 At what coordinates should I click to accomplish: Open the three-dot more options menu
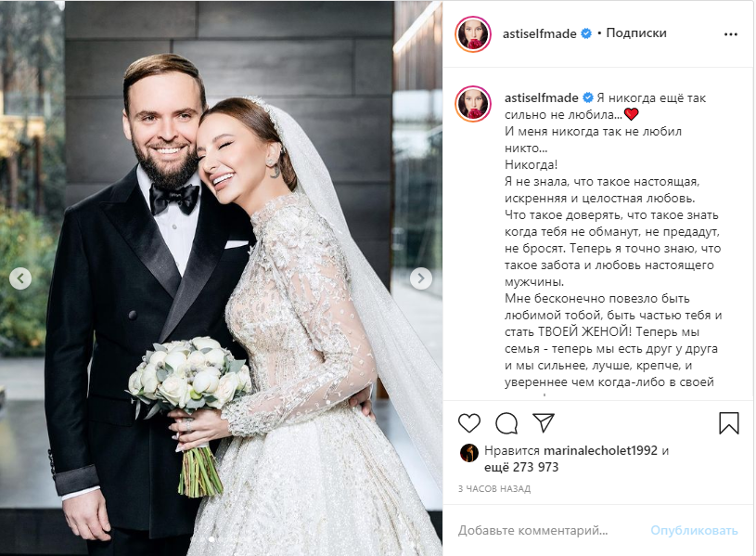730,34
